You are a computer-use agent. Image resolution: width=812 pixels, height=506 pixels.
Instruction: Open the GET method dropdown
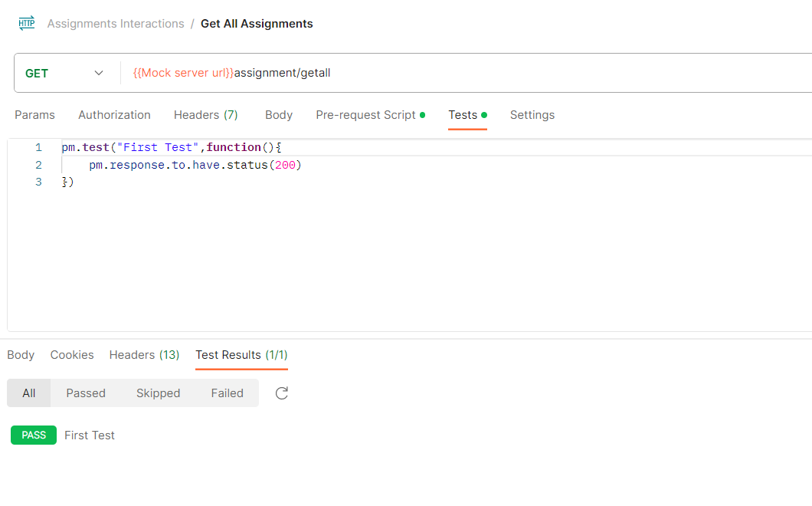(65, 74)
